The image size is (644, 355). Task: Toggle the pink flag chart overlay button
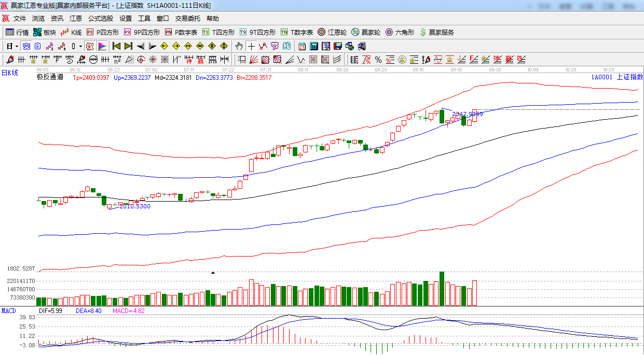tap(102, 46)
